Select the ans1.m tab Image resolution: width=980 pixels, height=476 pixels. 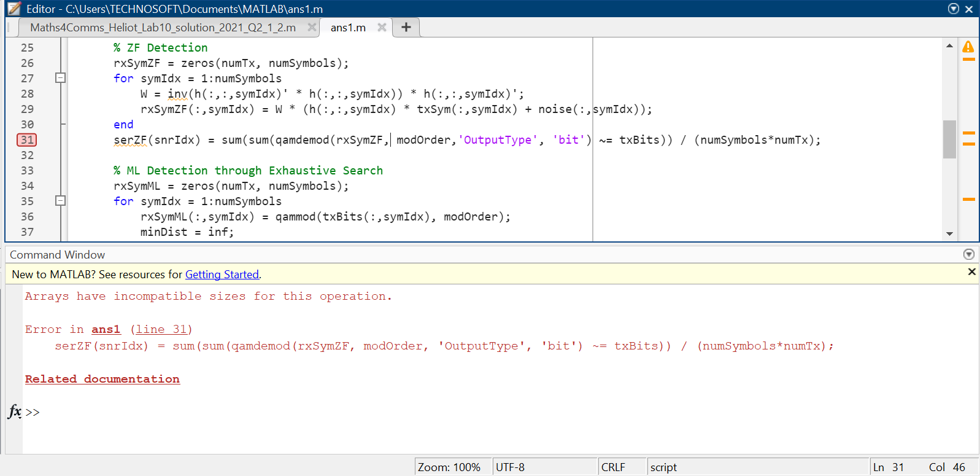tap(348, 28)
